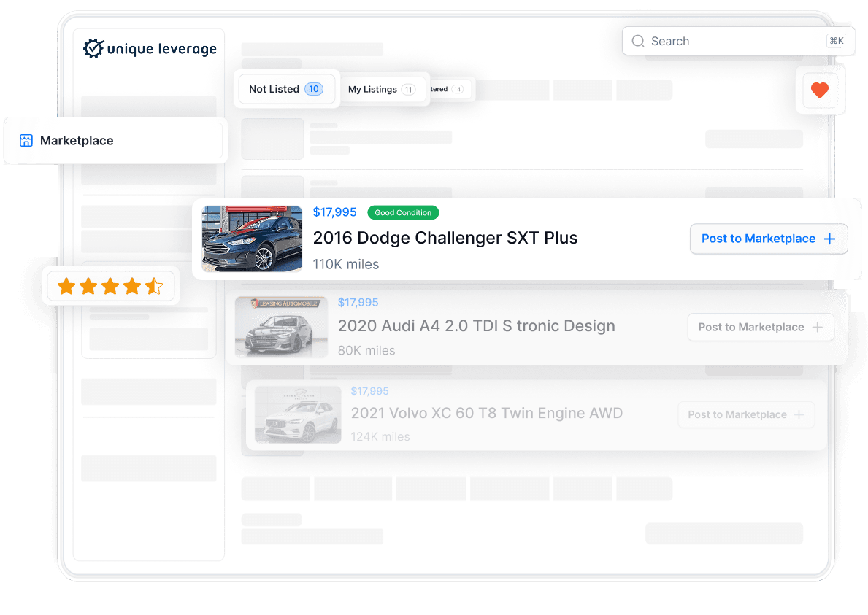The width and height of the screenshot is (868, 615).
Task: Click the Good Condition badge
Action: (403, 212)
